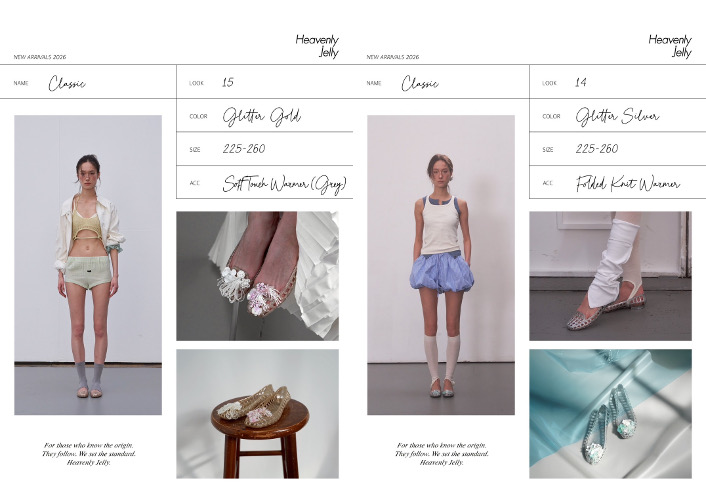Open the photo of shoes on wooden stool
The width and height of the screenshot is (706, 500).
point(258,414)
